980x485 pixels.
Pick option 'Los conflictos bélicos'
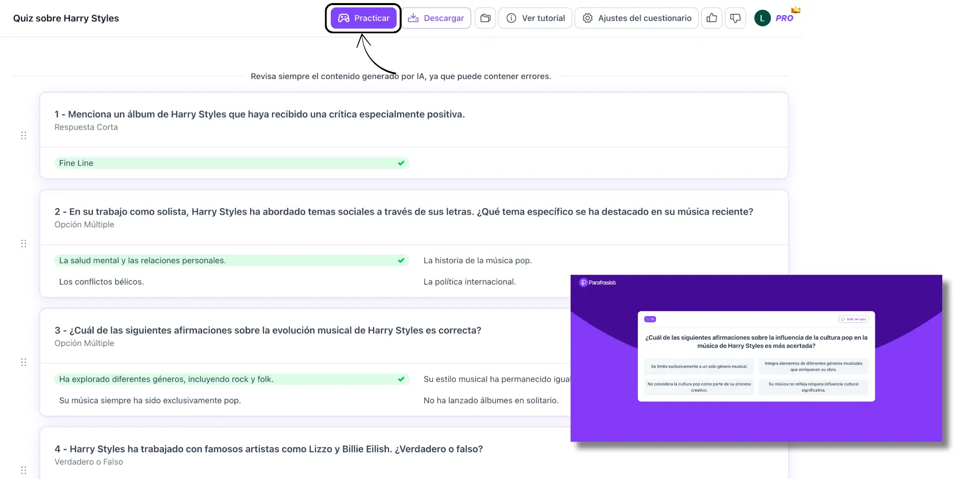[x=102, y=282]
